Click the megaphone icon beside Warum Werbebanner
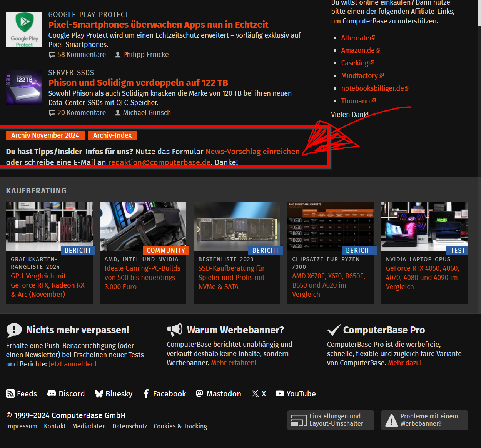Viewport: 481px width, 448px height. (175, 330)
